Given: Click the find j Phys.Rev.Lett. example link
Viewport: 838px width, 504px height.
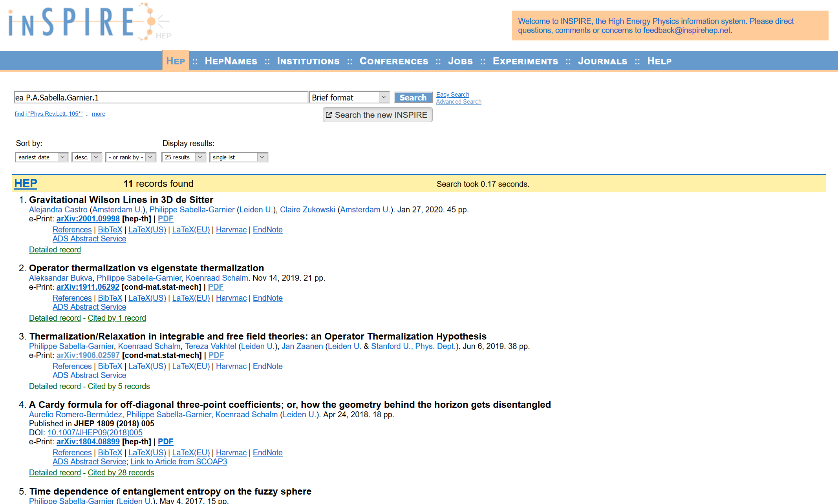Looking at the screenshot, I should coord(49,114).
